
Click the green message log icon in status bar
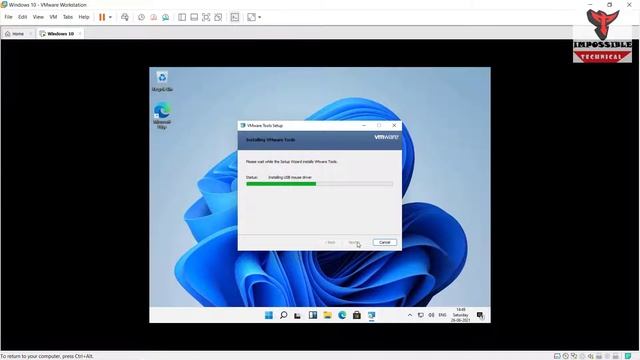pos(628,356)
